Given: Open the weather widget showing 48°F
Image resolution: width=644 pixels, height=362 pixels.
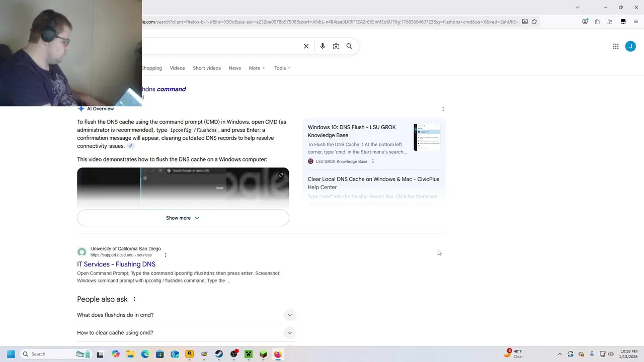Looking at the screenshot, I should pos(514,354).
